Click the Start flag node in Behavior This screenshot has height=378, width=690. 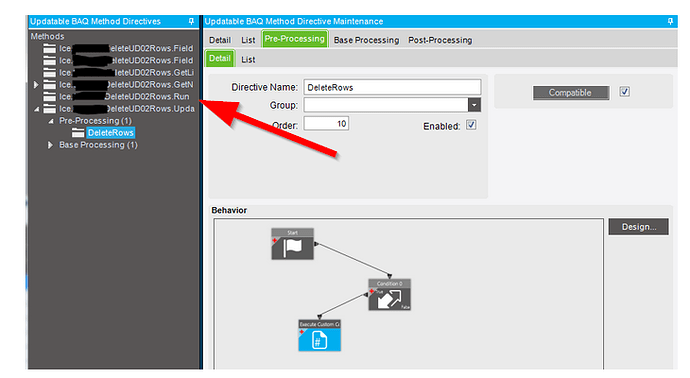point(293,244)
